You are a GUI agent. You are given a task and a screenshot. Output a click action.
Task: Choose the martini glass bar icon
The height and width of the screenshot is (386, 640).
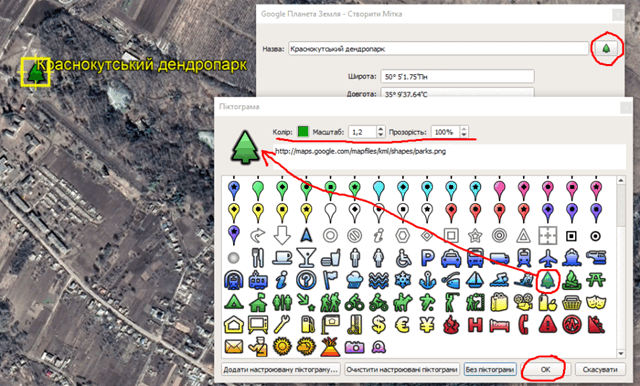(x=306, y=258)
